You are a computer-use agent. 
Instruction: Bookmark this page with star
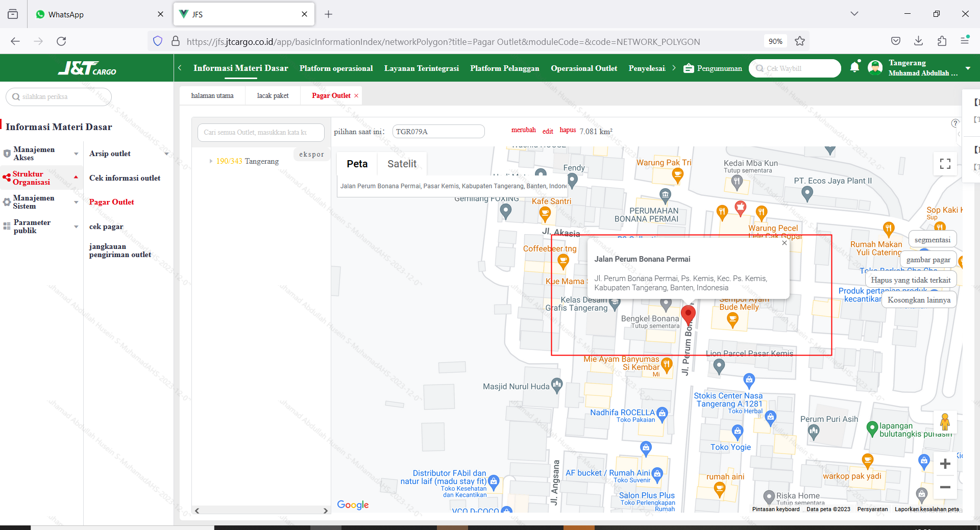800,41
